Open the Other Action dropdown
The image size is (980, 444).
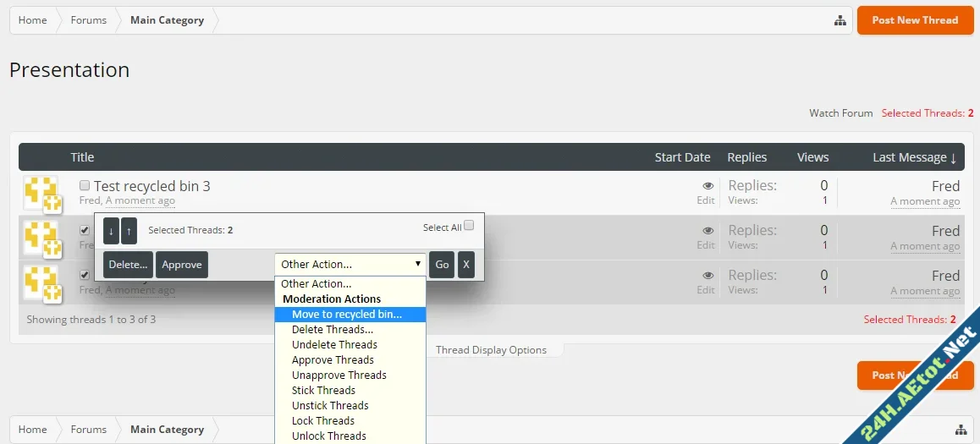click(x=350, y=265)
